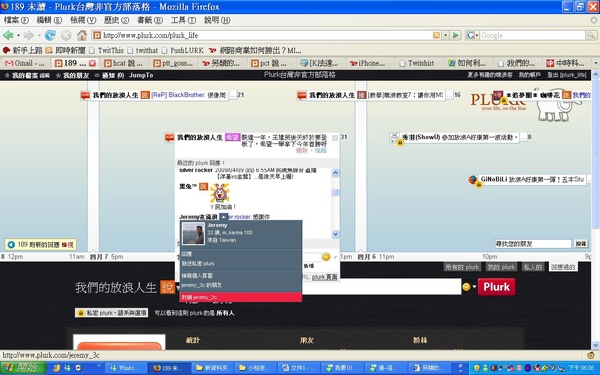Switch to the Gmail tab
Viewport: 600px width, 375px height.
[x=25, y=63]
